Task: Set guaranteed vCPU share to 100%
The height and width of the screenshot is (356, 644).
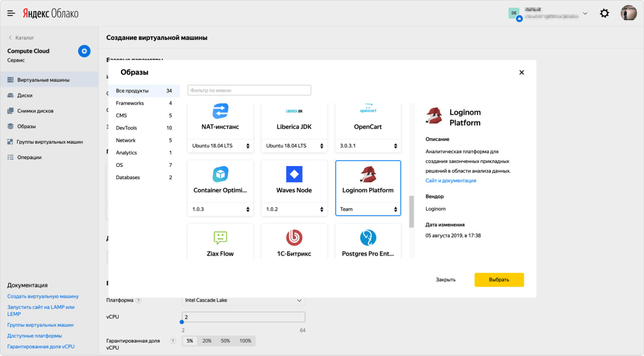Action: 245,341
